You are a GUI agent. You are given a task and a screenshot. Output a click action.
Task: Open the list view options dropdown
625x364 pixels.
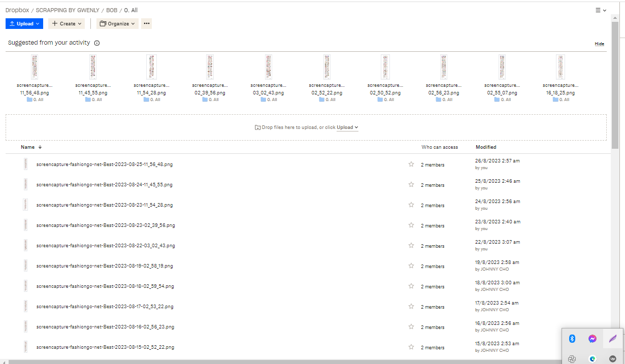coord(601,10)
